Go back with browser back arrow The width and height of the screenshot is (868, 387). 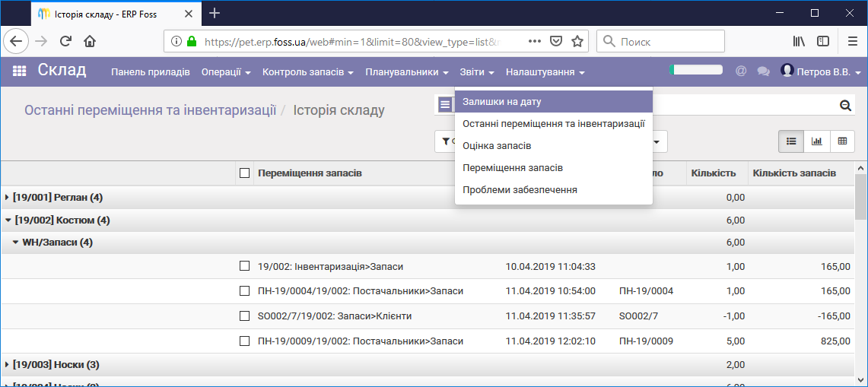[15, 41]
